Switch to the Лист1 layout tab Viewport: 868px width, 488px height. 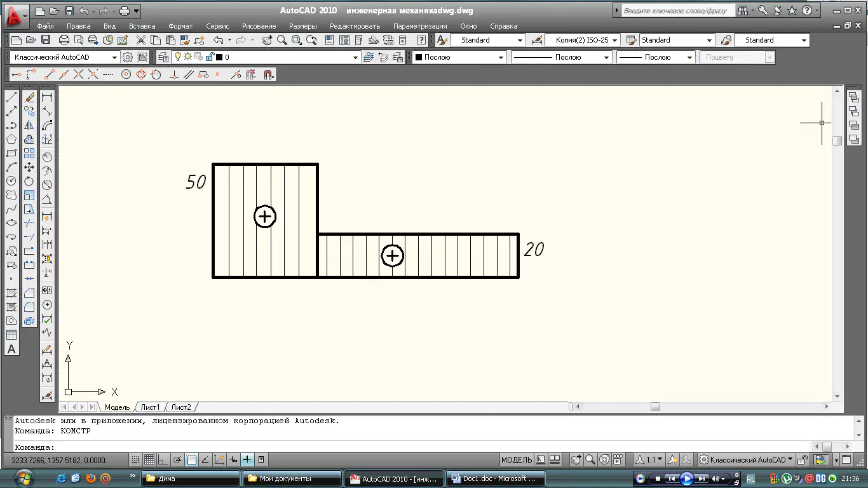tap(151, 407)
